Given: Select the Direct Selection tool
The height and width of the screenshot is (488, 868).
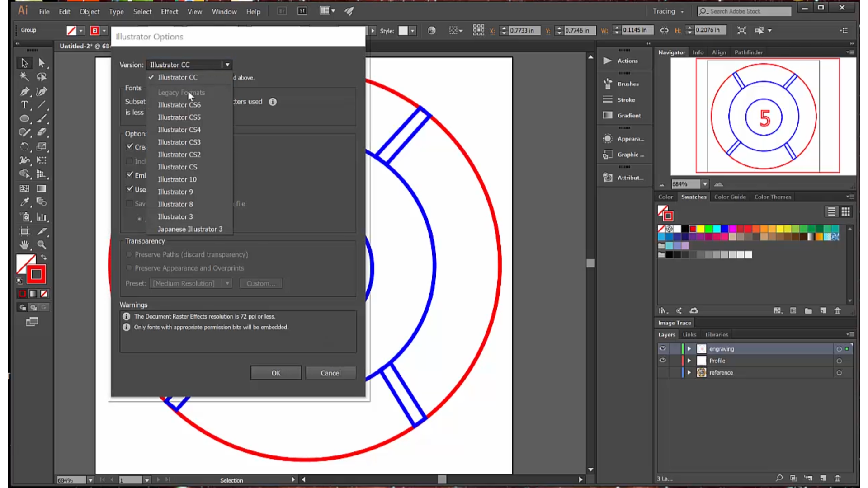Looking at the screenshot, I should pos(42,63).
